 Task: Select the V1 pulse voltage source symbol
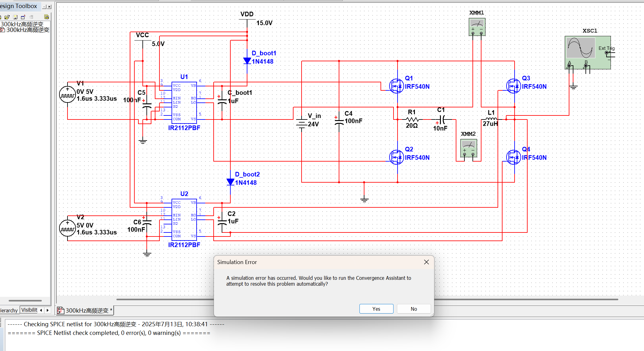[x=67, y=94]
